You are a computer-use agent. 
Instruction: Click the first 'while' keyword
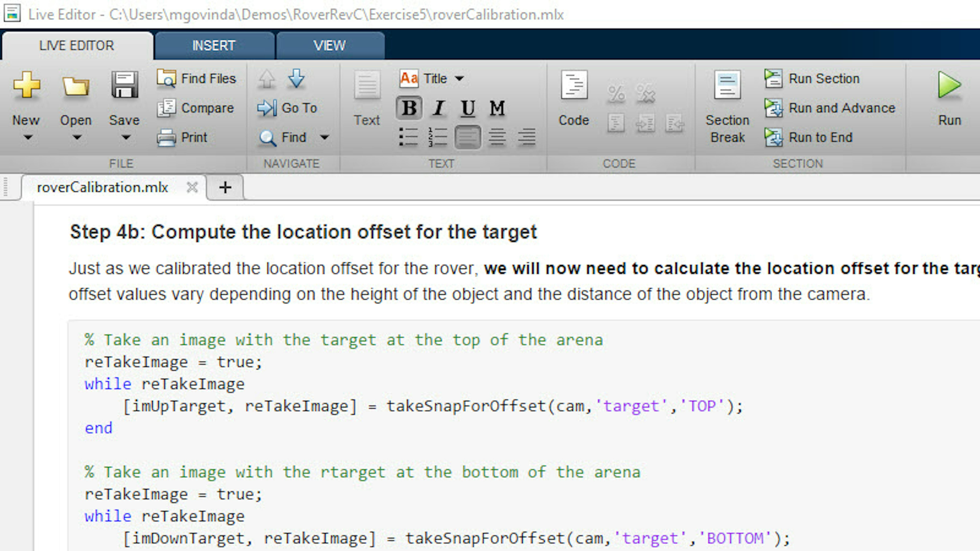point(108,384)
